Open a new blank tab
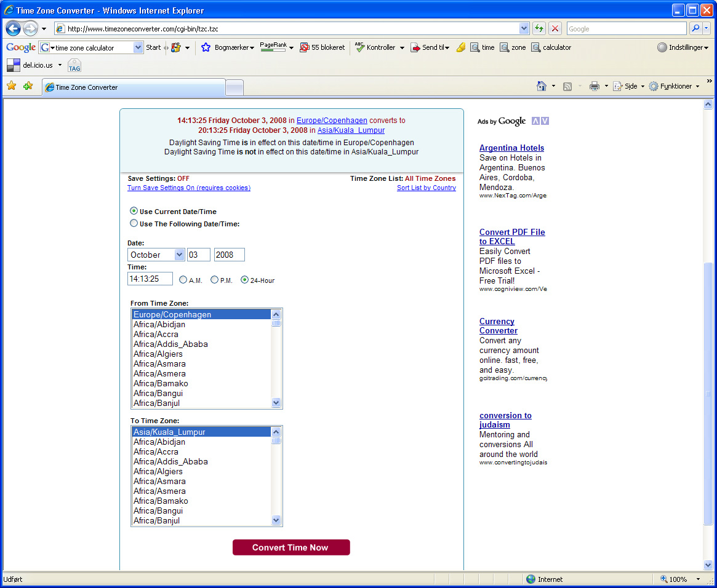This screenshot has width=717, height=588. tap(234, 87)
